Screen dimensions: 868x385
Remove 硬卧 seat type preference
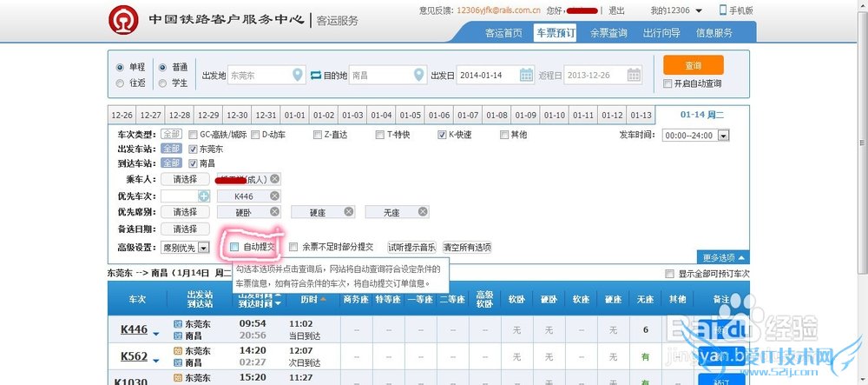click(x=274, y=212)
